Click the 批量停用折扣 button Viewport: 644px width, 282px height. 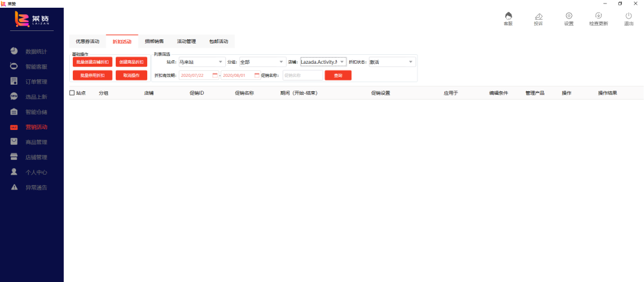pos(92,76)
